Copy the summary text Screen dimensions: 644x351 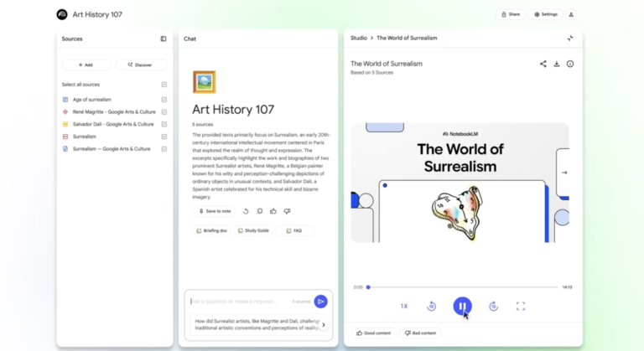(260, 211)
